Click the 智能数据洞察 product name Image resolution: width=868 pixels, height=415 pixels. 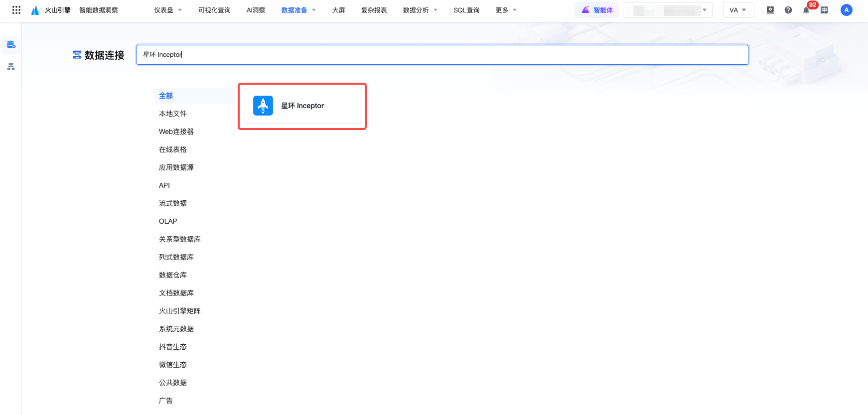tap(99, 10)
